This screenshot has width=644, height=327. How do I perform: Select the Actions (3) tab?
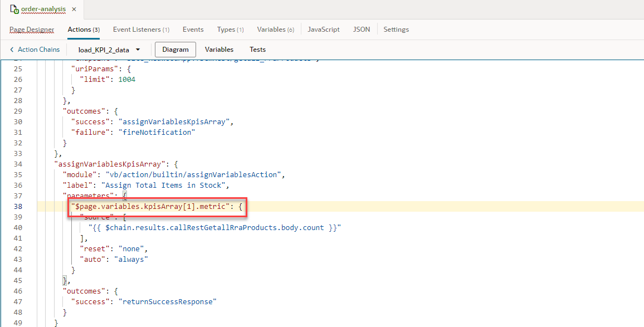(84, 29)
